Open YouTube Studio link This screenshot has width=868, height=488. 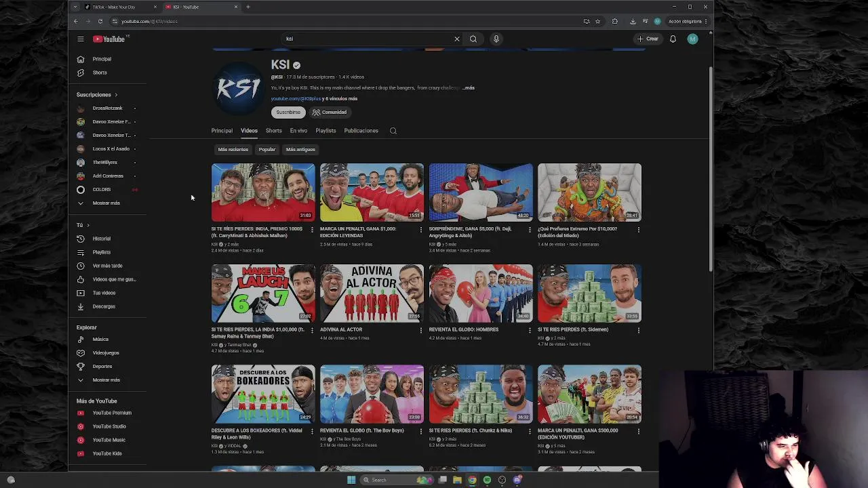pyautogui.click(x=108, y=426)
